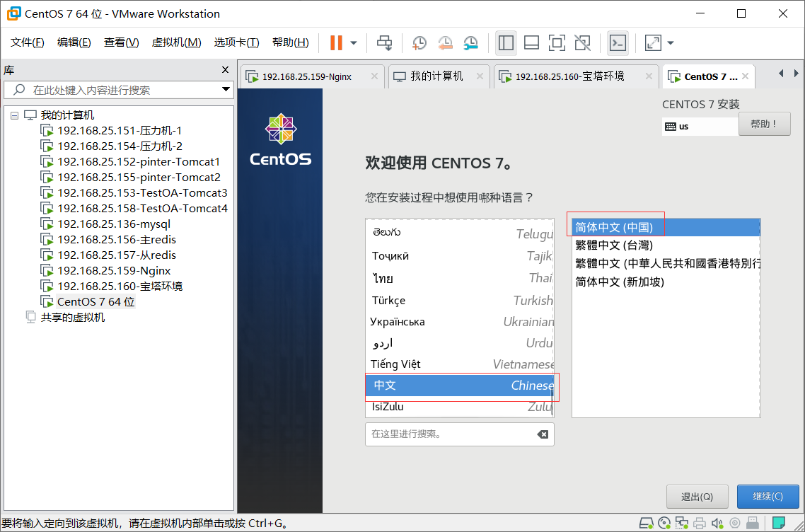
Task: Enter full screen mode
Action: (x=557, y=42)
